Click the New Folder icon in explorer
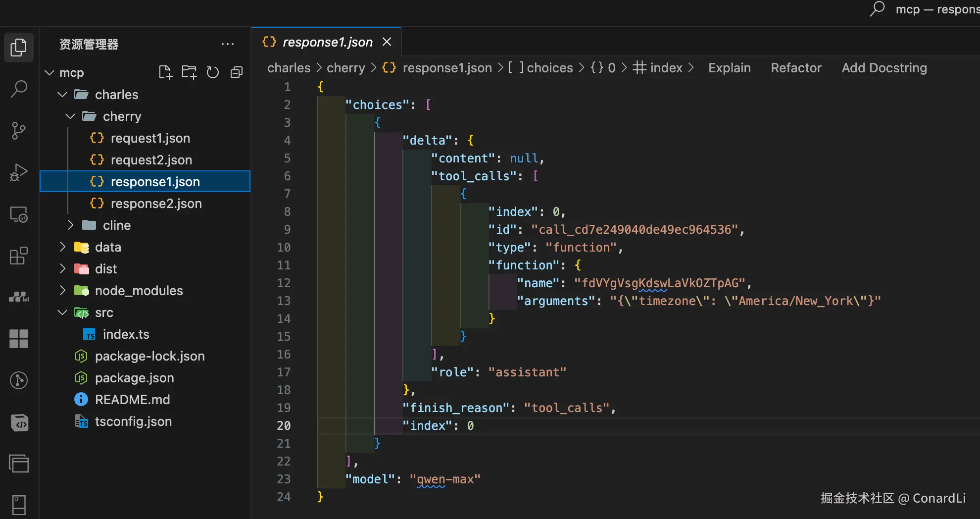Screen dimensions: 980x519 tap(189, 73)
